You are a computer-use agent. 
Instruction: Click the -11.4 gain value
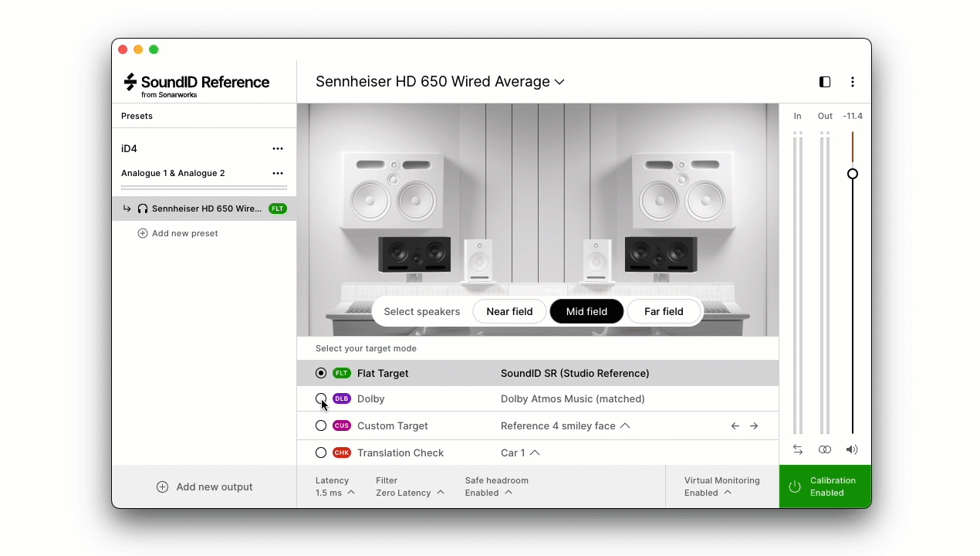tap(853, 116)
